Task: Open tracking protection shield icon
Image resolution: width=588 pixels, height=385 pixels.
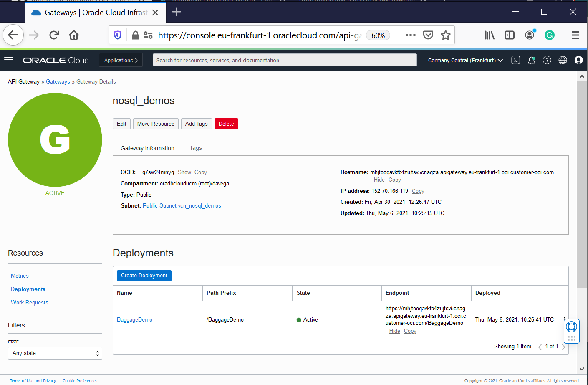Action: tap(118, 35)
